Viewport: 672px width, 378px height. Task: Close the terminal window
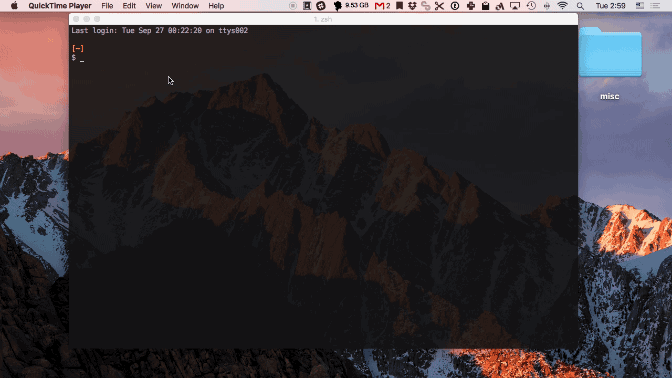coord(76,19)
